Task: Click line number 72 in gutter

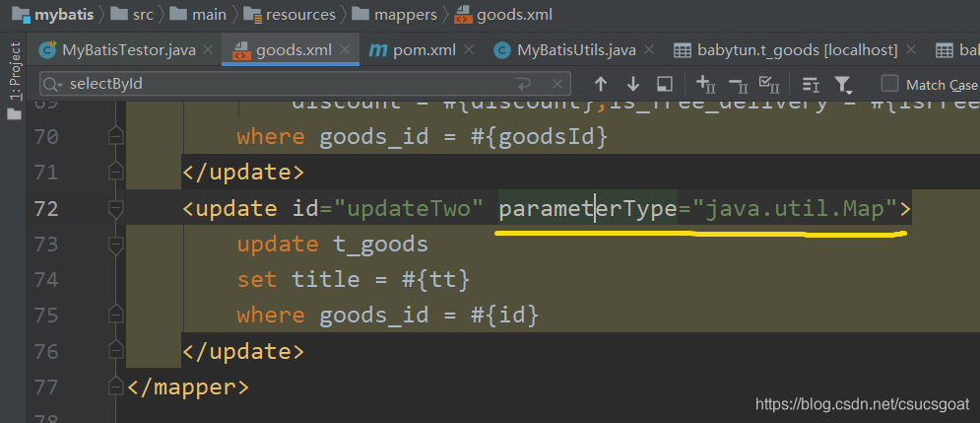Action: pos(46,208)
